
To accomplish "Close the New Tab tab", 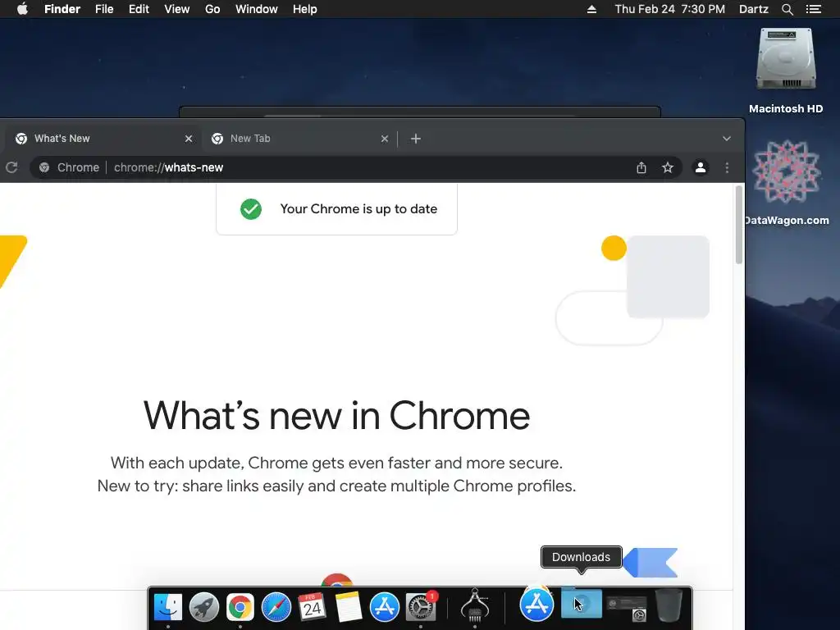I will 385,139.
